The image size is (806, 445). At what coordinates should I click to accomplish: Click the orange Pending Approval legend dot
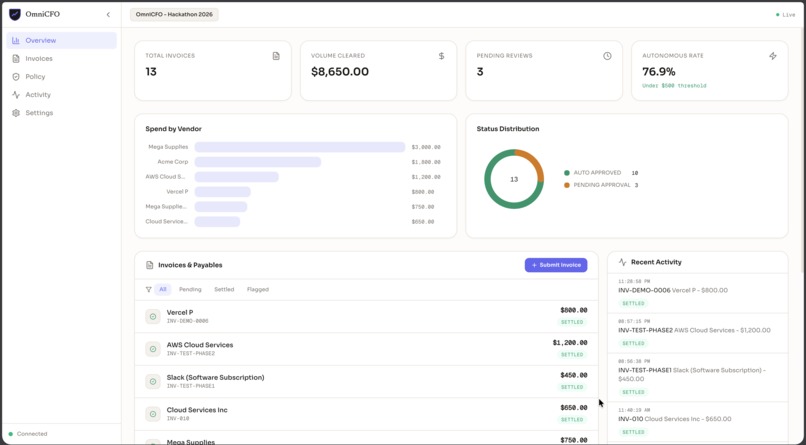(x=567, y=185)
